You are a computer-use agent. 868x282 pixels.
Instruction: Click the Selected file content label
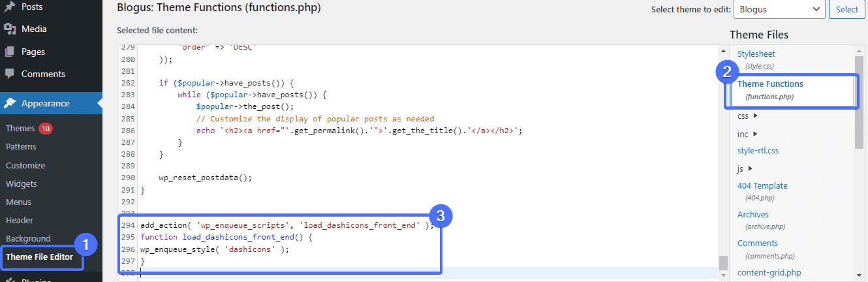click(157, 30)
